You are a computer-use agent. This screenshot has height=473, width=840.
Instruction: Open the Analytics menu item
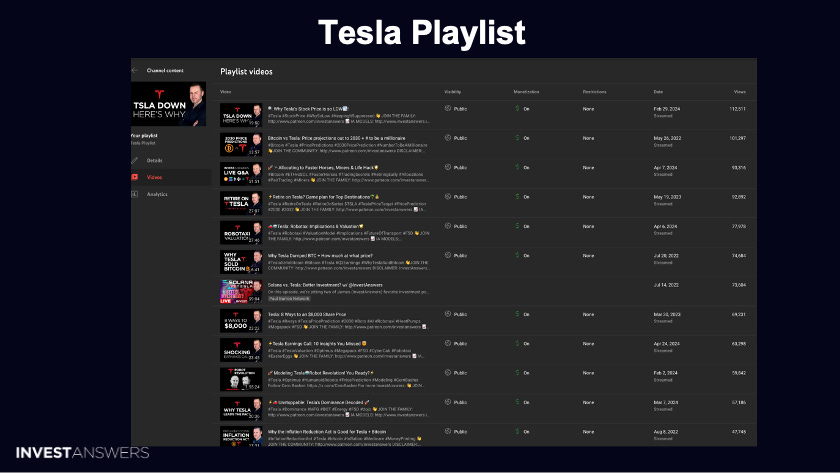point(171,194)
